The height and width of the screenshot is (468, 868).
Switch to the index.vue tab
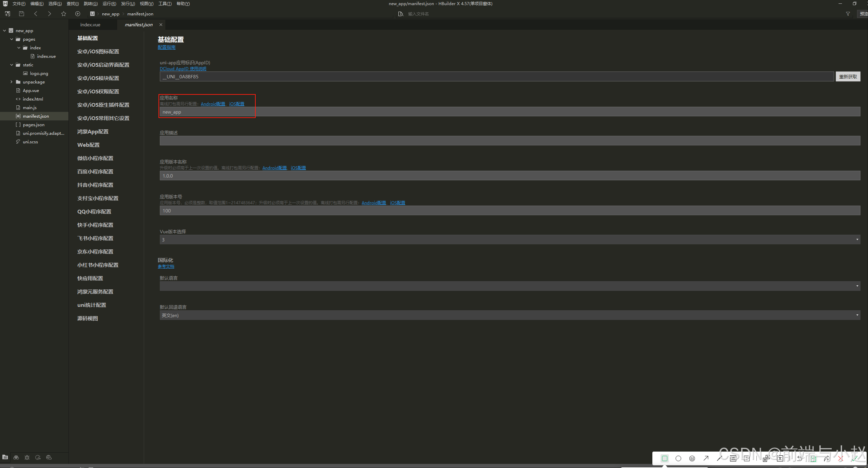pos(90,25)
